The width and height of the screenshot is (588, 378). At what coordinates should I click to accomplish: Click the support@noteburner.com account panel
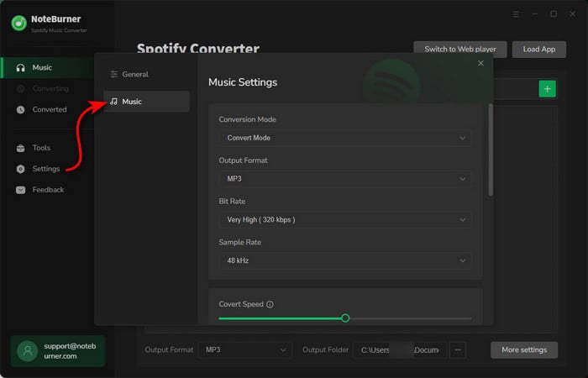(58, 351)
